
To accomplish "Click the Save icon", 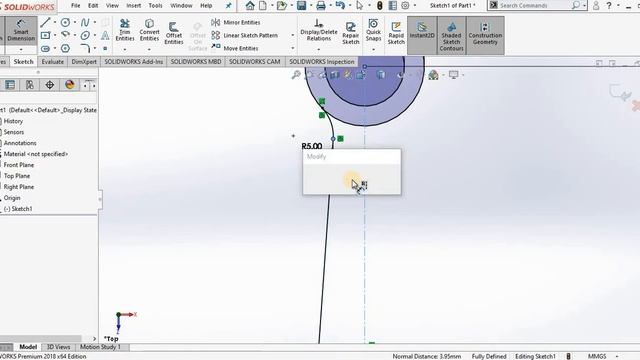I will (x=301, y=6).
